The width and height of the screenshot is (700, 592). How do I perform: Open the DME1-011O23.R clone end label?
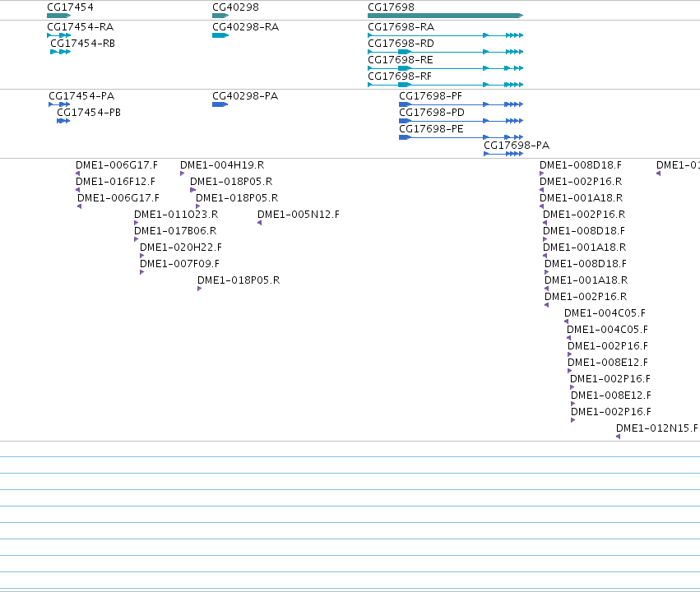point(176,215)
